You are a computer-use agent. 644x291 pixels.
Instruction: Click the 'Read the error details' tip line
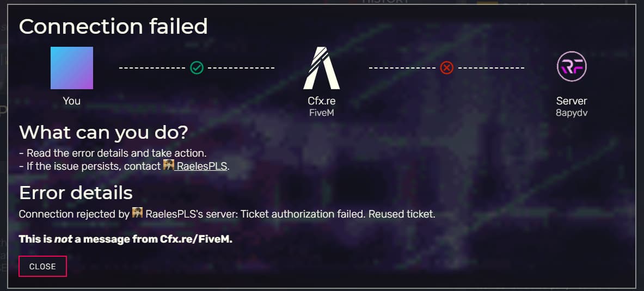(113, 153)
